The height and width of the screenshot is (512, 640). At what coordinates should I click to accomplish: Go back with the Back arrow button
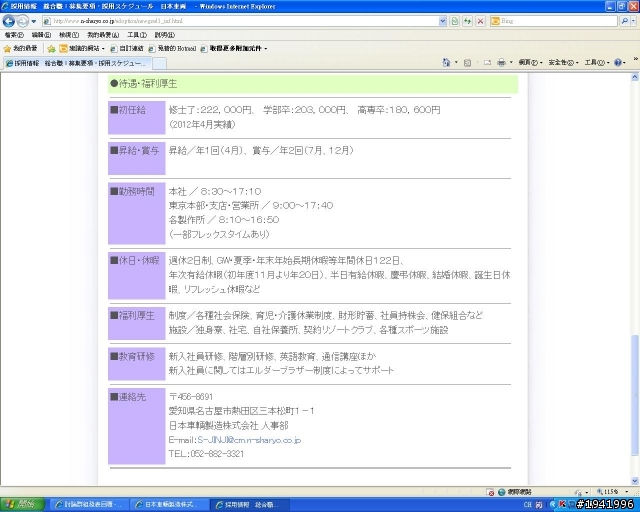click(9, 21)
